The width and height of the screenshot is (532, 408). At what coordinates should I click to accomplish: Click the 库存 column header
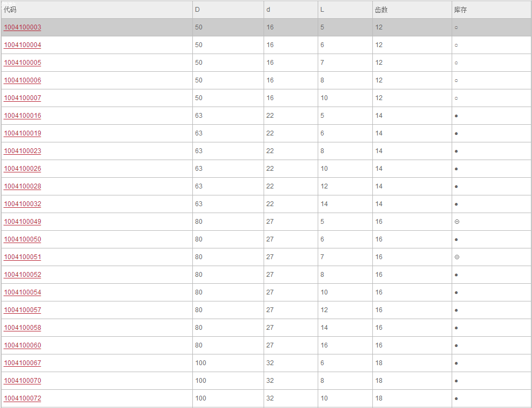pyautogui.click(x=460, y=10)
